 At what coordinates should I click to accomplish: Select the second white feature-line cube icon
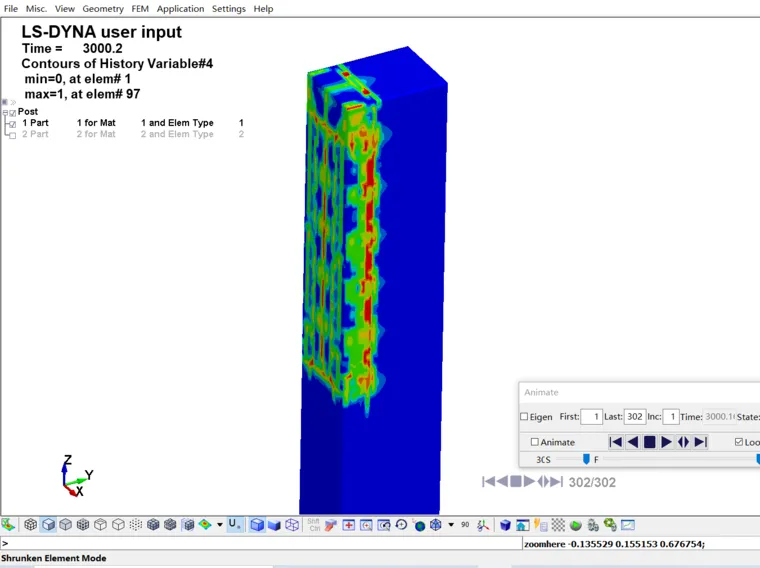[118, 525]
